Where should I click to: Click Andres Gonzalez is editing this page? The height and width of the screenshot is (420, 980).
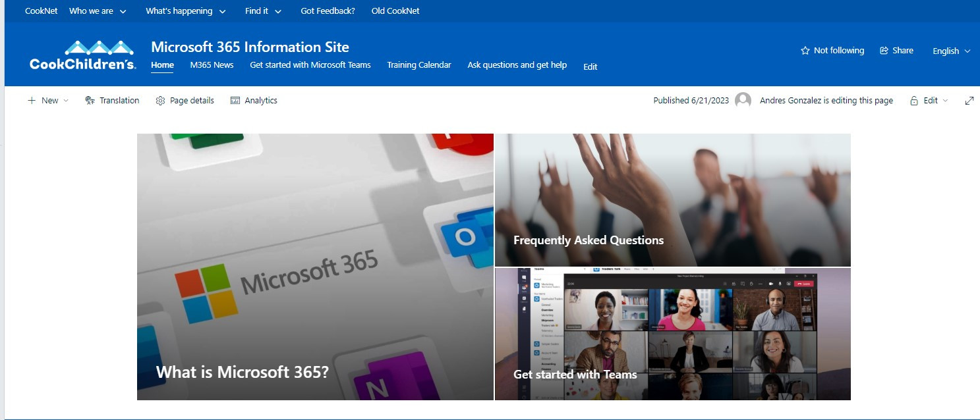(826, 101)
